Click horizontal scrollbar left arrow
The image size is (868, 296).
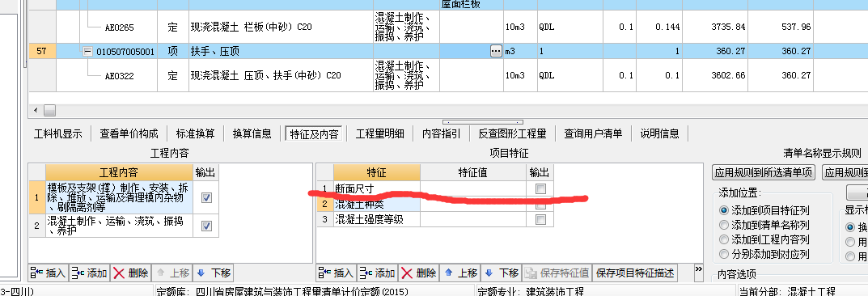36,110
